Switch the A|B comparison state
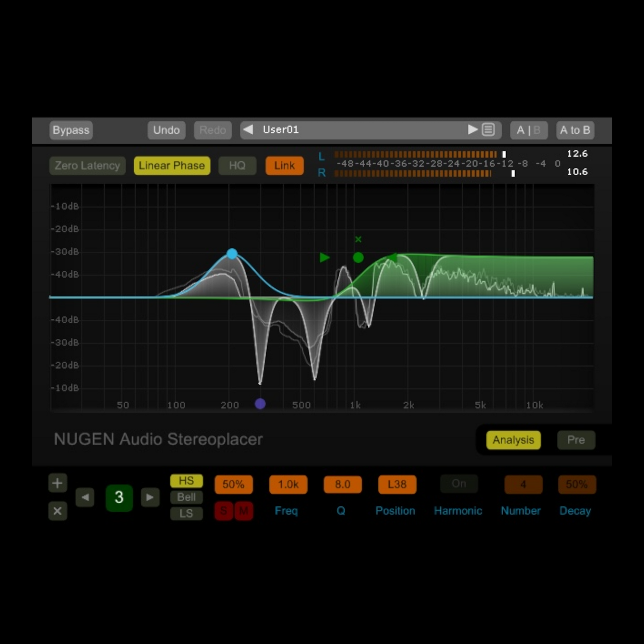The width and height of the screenshot is (644, 644). coord(529,130)
